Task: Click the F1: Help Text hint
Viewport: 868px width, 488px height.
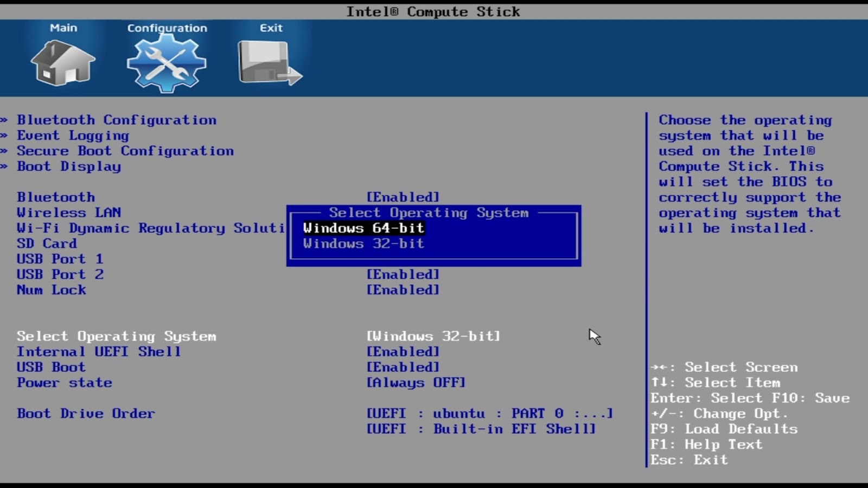Action: [707, 445]
